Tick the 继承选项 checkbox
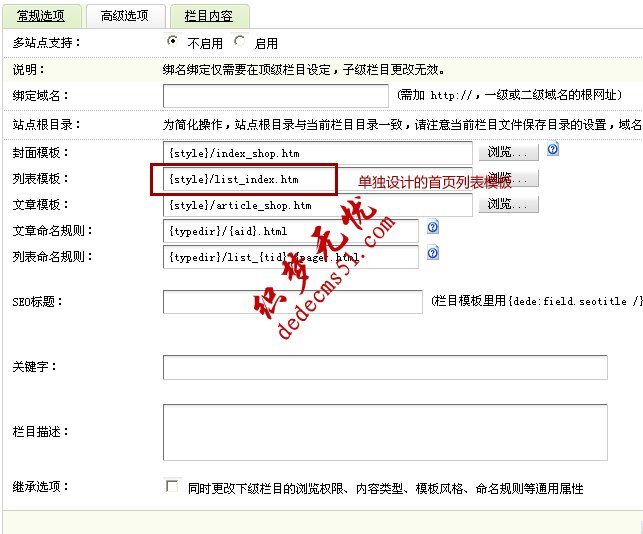The width and height of the screenshot is (643, 534). (x=172, y=486)
